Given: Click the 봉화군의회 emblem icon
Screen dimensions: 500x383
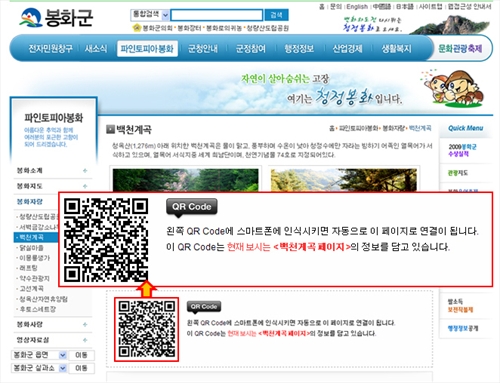Looking at the screenshot, I should 137,28.
